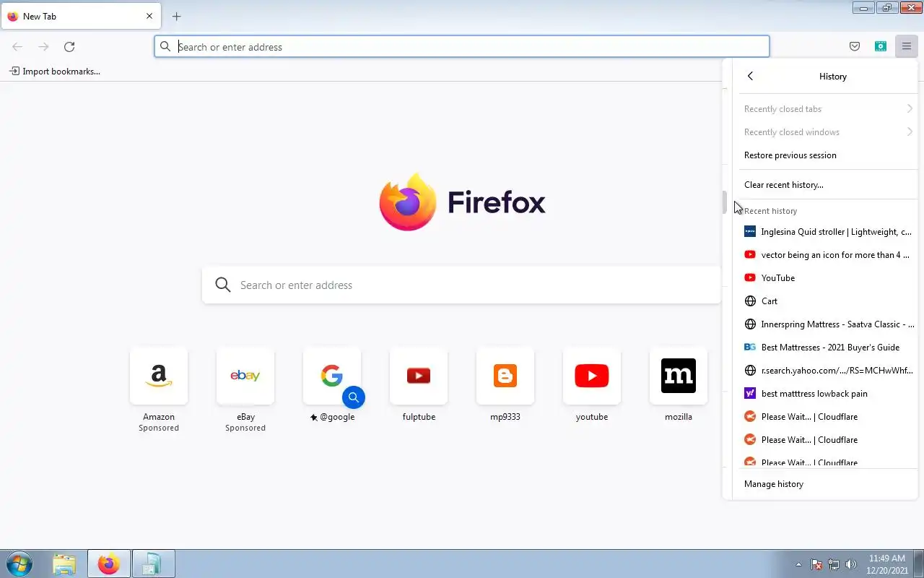Save page to Pocket icon

tap(855, 46)
